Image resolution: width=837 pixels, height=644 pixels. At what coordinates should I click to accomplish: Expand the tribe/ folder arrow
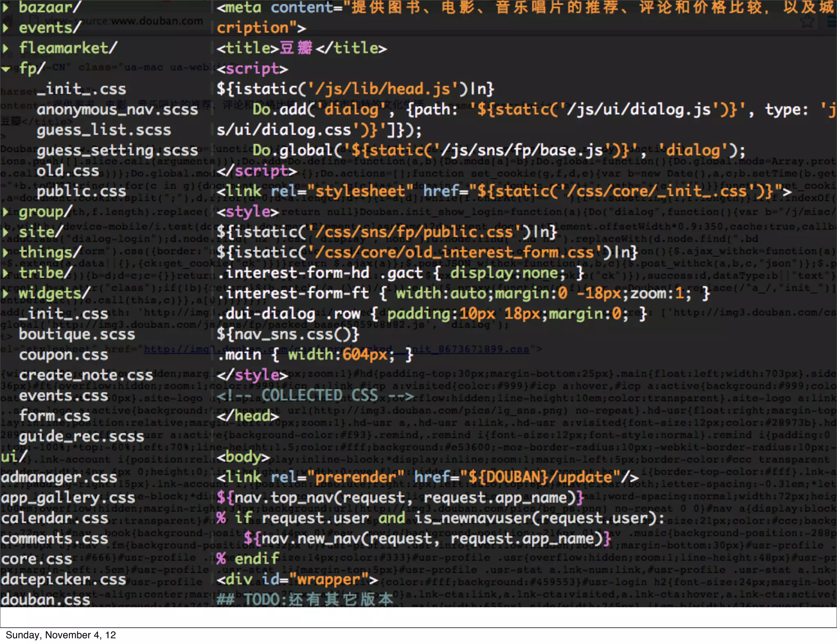(x=5, y=273)
